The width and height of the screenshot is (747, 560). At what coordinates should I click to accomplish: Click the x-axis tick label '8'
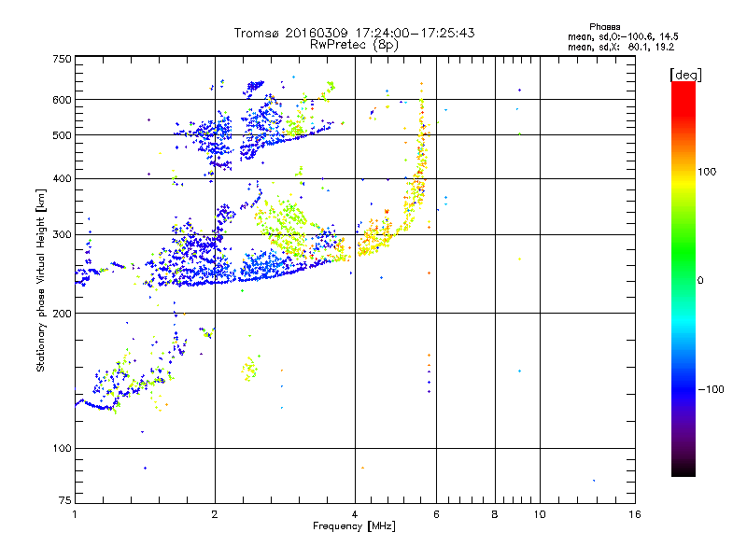click(495, 514)
